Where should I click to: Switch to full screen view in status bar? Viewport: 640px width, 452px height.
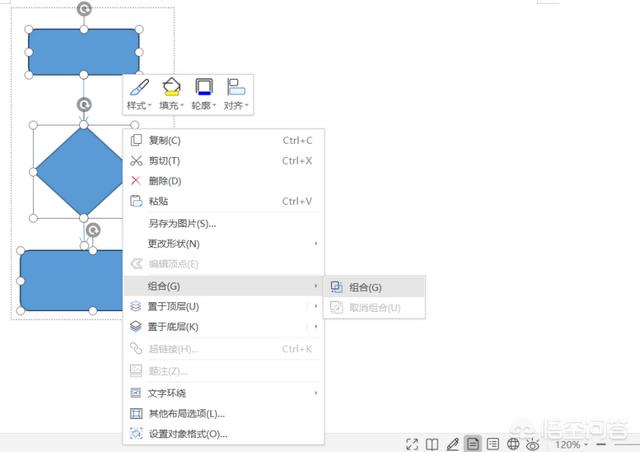coord(412,444)
